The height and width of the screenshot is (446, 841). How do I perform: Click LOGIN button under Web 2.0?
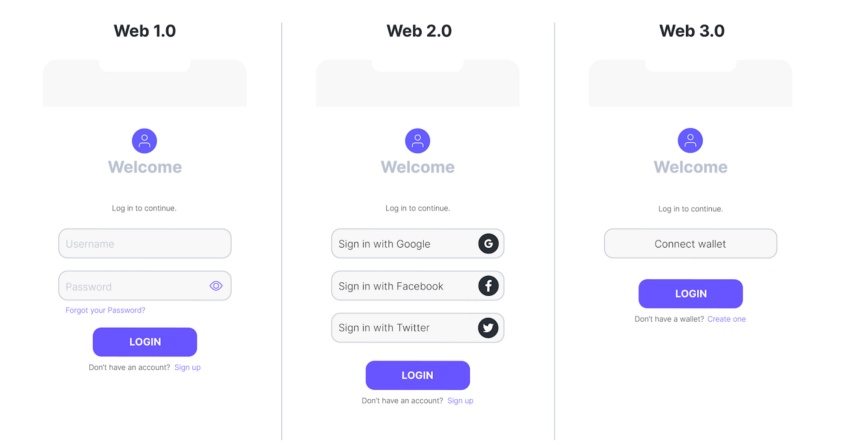click(418, 375)
